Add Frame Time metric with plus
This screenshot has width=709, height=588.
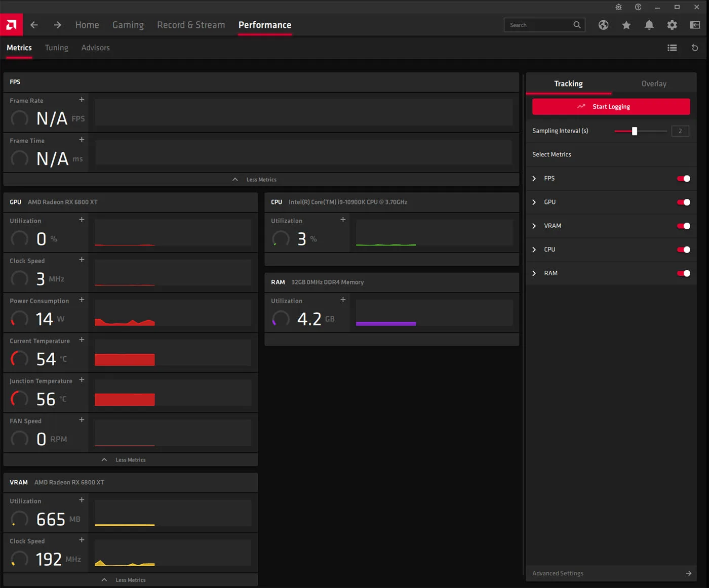(x=82, y=140)
